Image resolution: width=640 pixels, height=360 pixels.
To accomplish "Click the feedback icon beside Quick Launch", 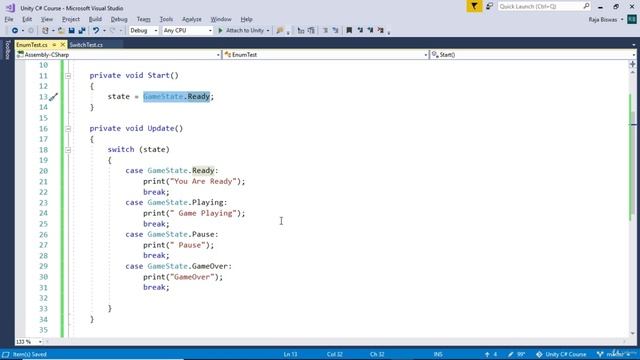I will pyautogui.click(x=489, y=7).
